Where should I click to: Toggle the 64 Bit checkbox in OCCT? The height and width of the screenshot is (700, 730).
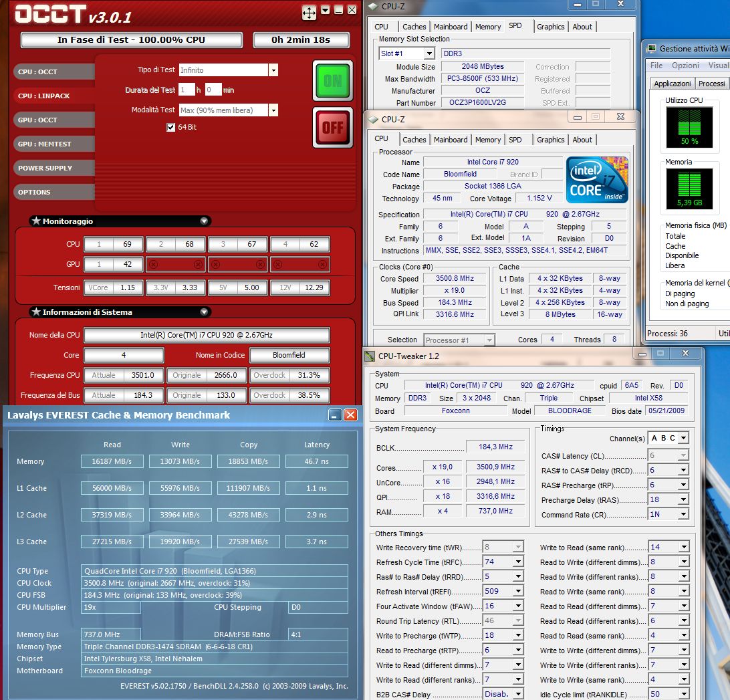(x=171, y=127)
